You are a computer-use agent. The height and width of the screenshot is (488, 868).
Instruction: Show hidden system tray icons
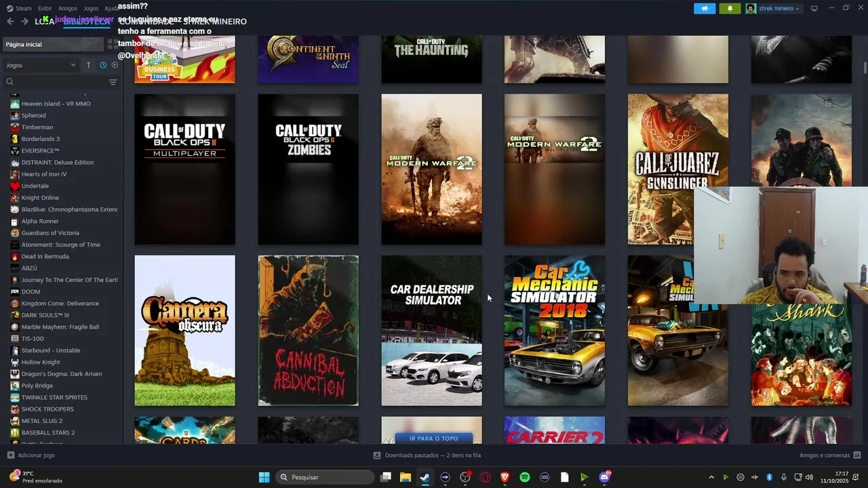[711, 477]
